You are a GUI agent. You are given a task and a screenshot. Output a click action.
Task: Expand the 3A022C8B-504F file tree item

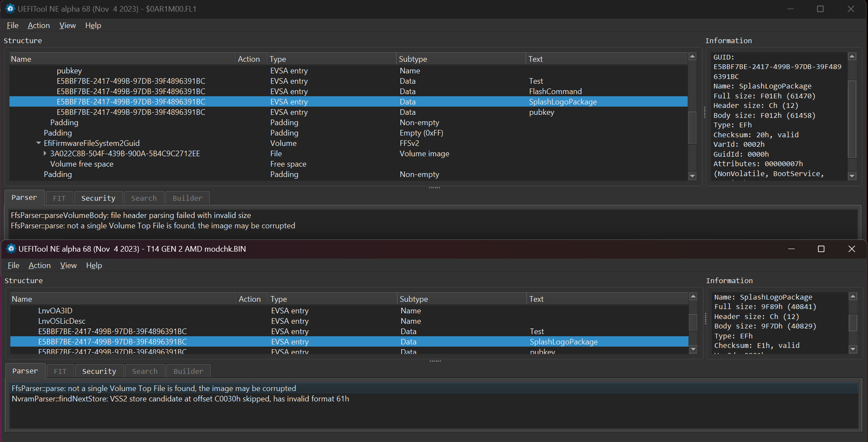pyautogui.click(x=45, y=154)
